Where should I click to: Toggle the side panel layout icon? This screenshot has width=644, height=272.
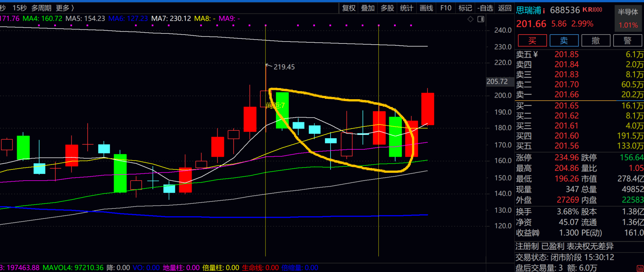tap(481, 19)
